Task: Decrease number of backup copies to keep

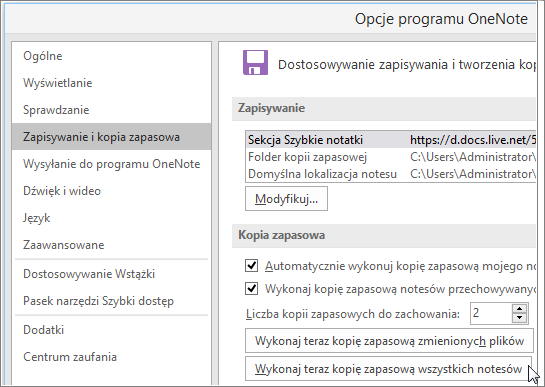Action: (x=520, y=318)
